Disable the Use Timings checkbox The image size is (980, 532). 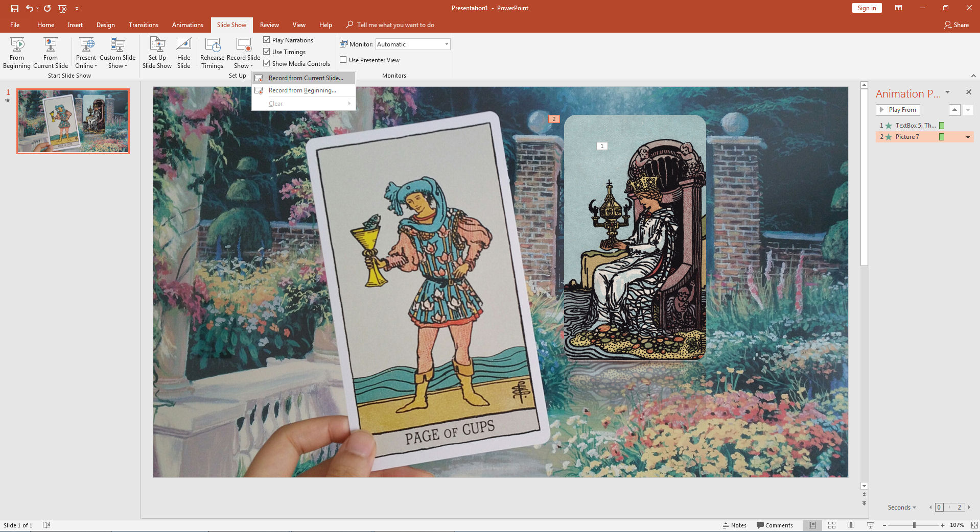(x=267, y=52)
